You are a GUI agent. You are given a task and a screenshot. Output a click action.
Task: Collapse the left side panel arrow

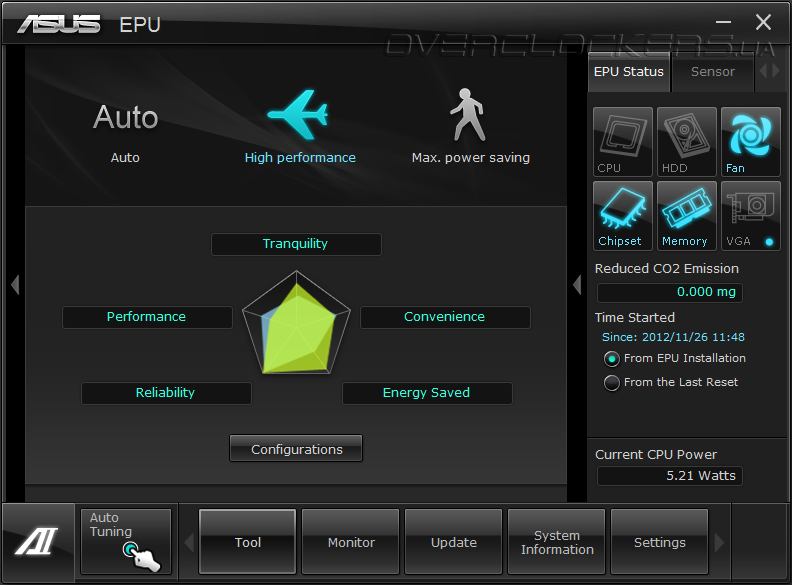(15, 284)
